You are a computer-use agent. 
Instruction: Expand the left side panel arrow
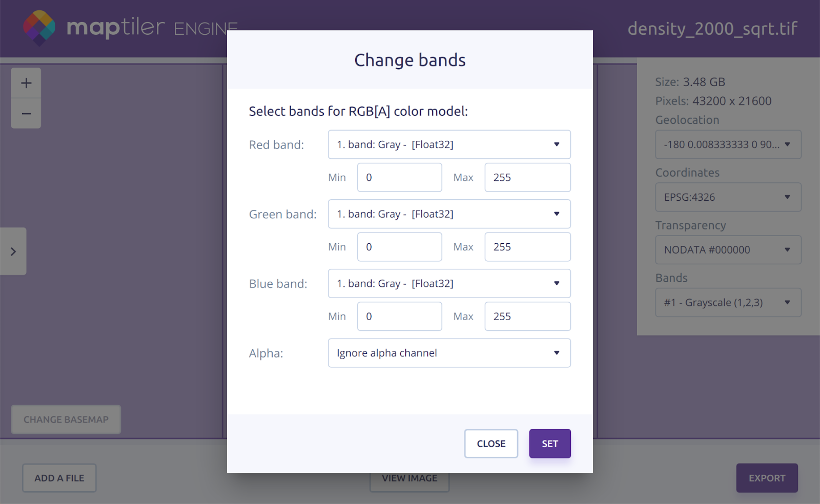pos(13,251)
